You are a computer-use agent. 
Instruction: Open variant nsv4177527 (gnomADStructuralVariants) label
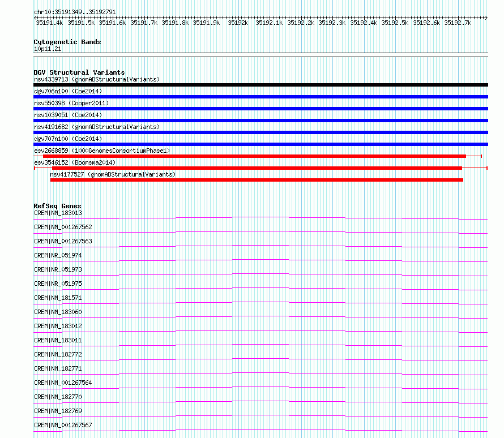pos(113,174)
